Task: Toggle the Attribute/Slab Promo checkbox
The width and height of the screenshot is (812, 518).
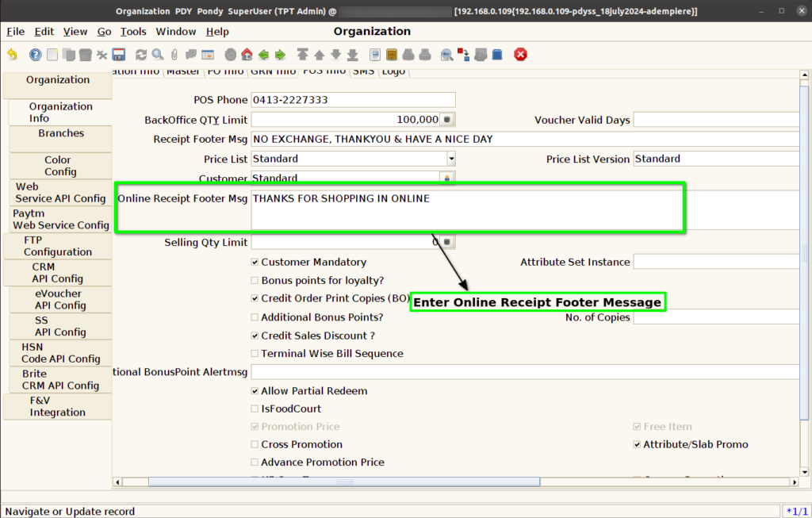Action: (637, 444)
